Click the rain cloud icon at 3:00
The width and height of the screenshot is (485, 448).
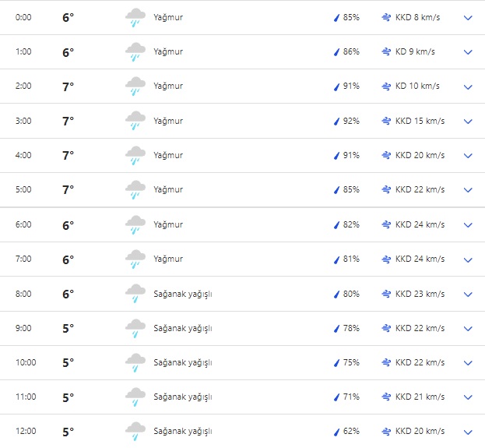tap(135, 121)
